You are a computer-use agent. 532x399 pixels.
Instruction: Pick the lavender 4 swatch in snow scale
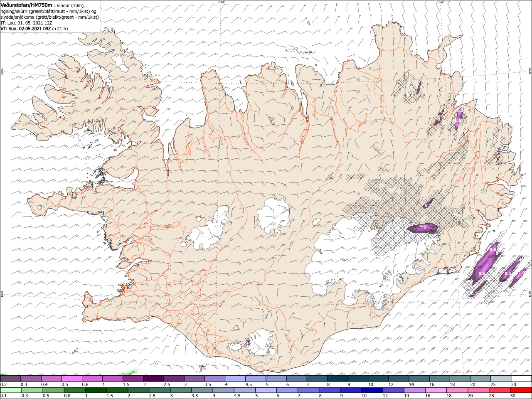[x=235, y=378]
